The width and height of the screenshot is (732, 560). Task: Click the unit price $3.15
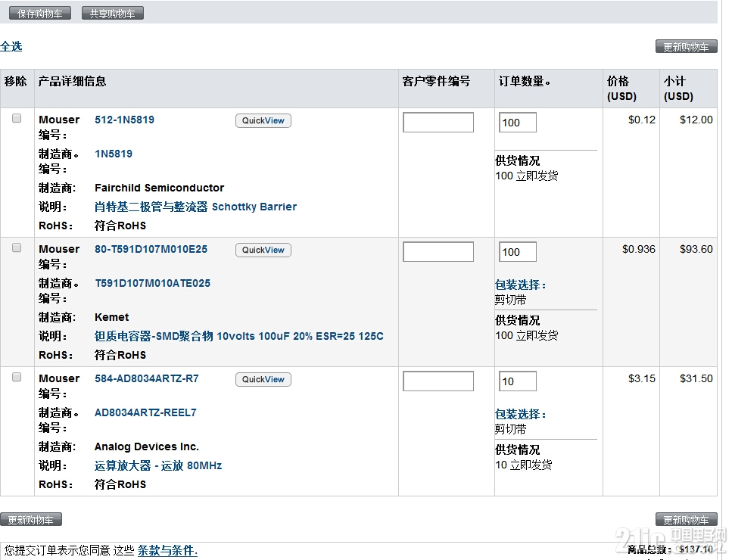click(641, 378)
